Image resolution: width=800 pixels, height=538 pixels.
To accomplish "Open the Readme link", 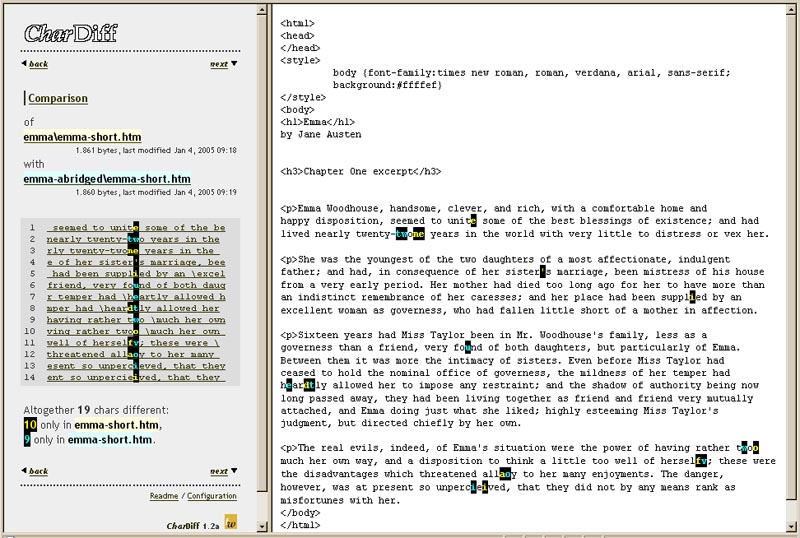I will [x=164, y=496].
